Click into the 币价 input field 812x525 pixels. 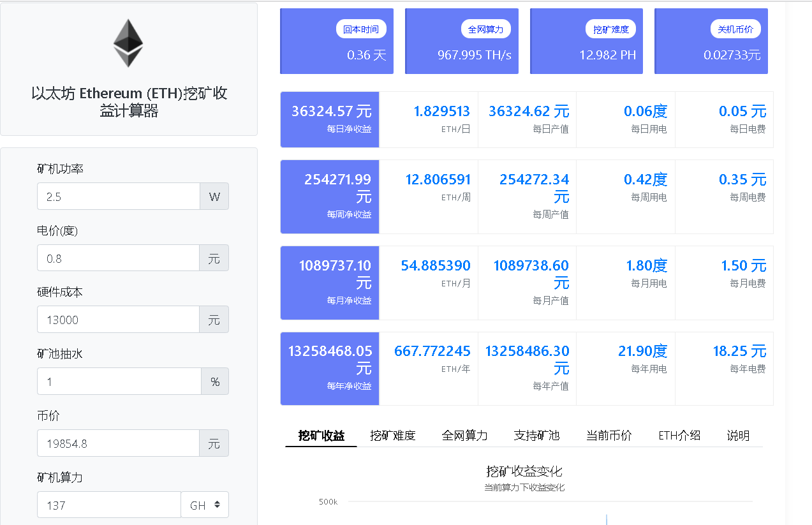pos(118,443)
